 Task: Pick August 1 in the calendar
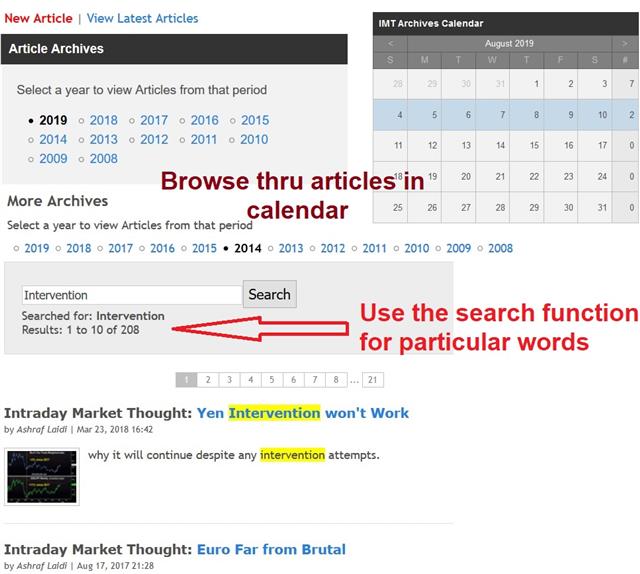click(527, 84)
